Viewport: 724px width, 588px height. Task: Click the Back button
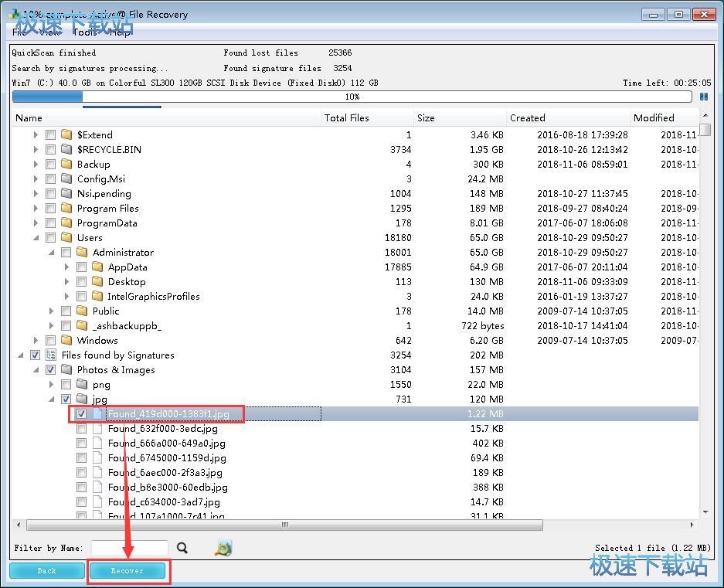[47, 570]
